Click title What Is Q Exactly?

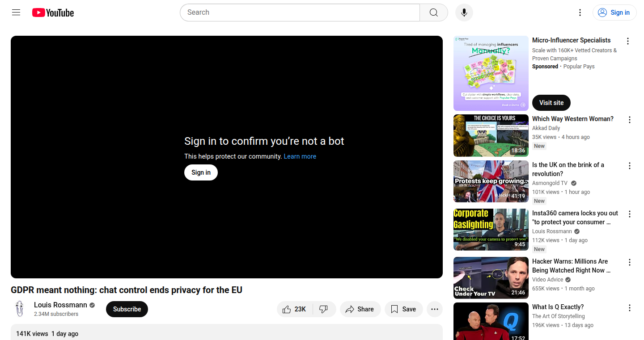558,307
